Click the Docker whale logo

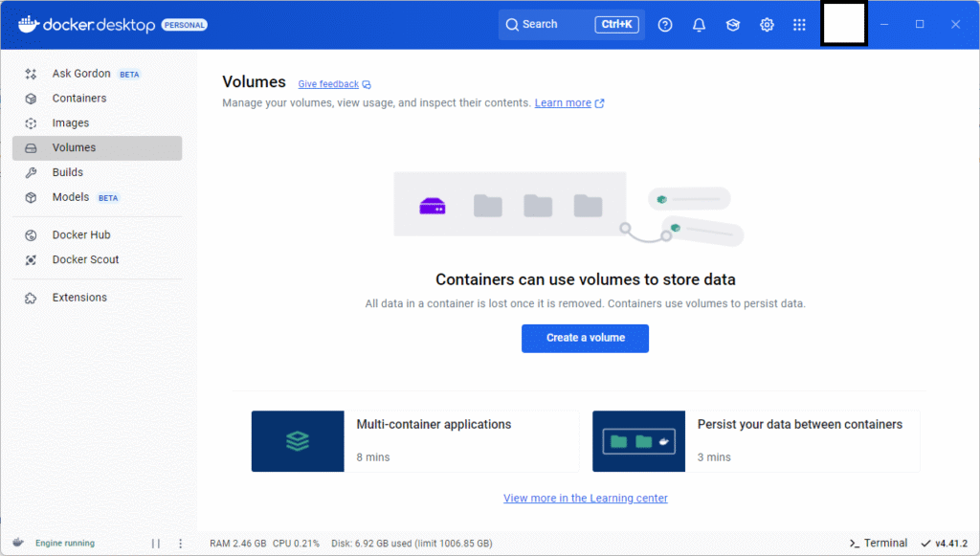tap(28, 24)
